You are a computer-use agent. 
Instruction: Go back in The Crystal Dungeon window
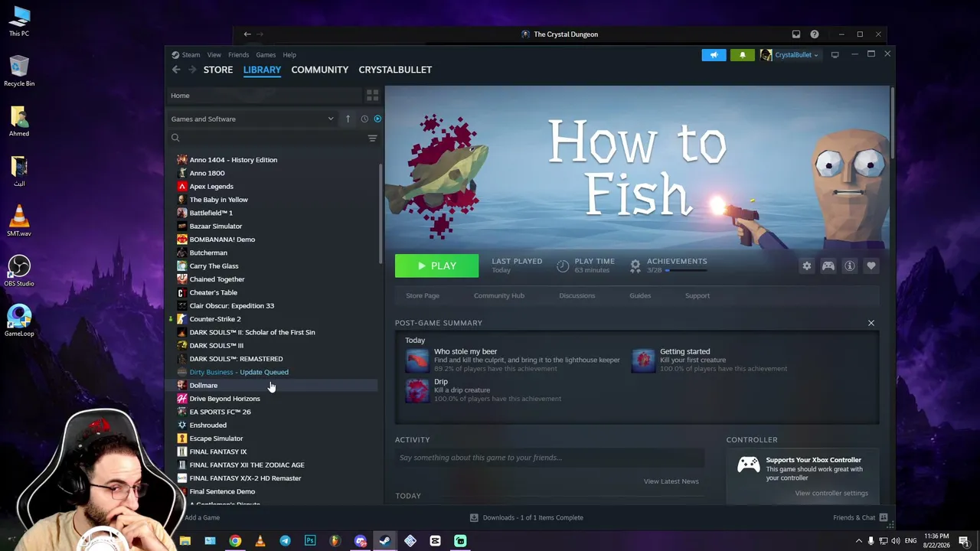(x=247, y=34)
